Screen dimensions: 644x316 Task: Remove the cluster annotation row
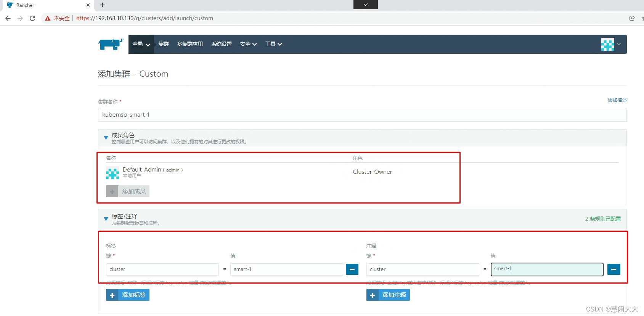[x=614, y=269]
